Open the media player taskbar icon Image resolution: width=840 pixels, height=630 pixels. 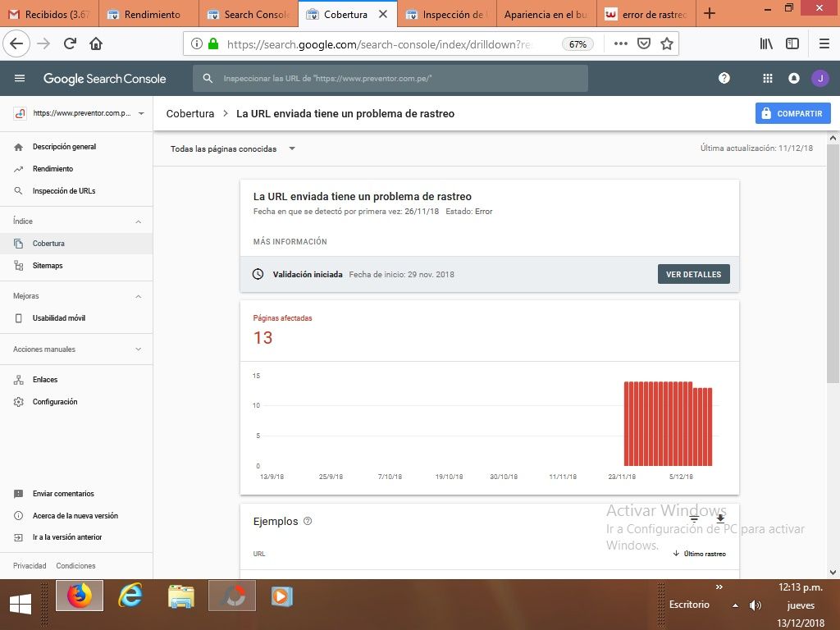[282, 596]
